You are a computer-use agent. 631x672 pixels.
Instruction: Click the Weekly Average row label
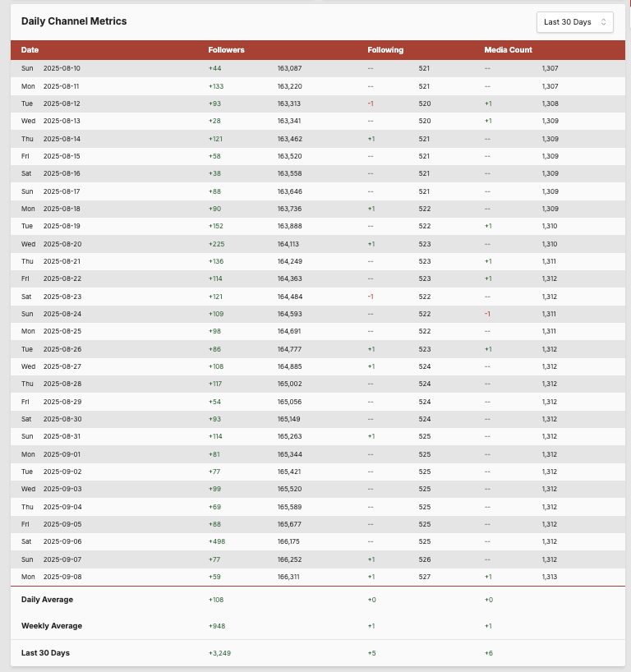pyautogui.click(x=51, y=626)
